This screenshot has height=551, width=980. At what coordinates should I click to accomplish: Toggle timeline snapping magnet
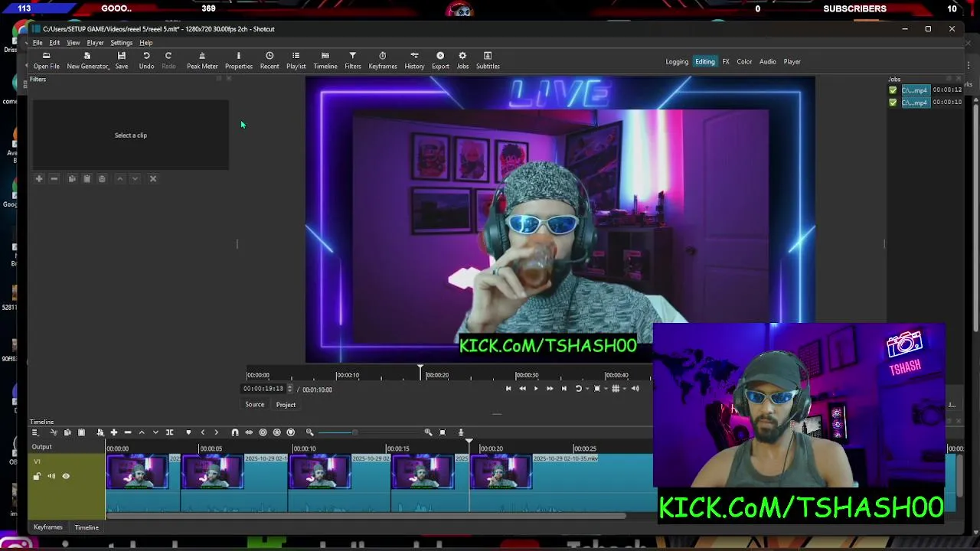point(235,432)
